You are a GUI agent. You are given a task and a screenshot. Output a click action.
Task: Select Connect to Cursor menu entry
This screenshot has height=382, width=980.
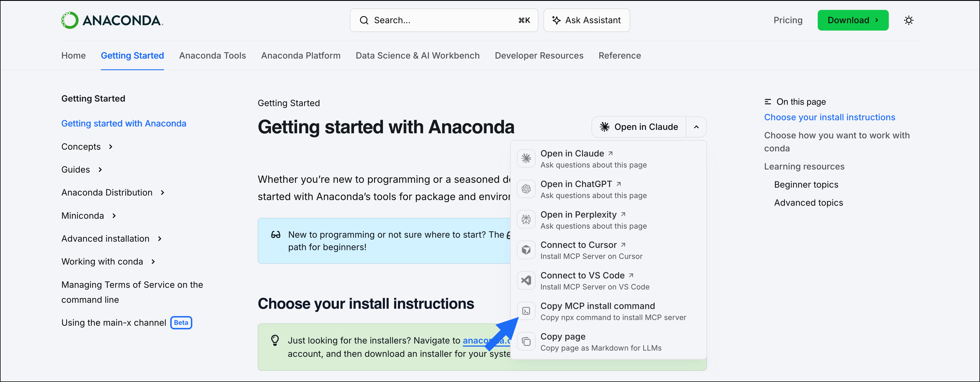(608, 250)
